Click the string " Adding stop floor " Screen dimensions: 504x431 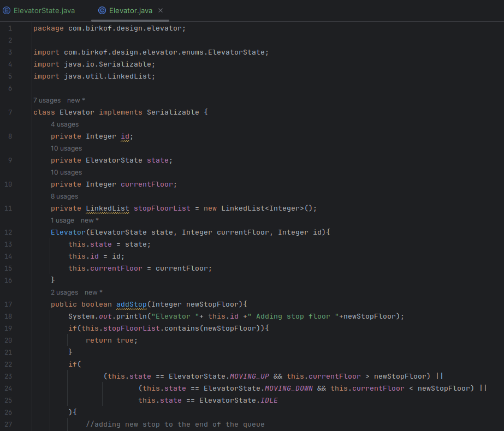[x=293, y=316]
